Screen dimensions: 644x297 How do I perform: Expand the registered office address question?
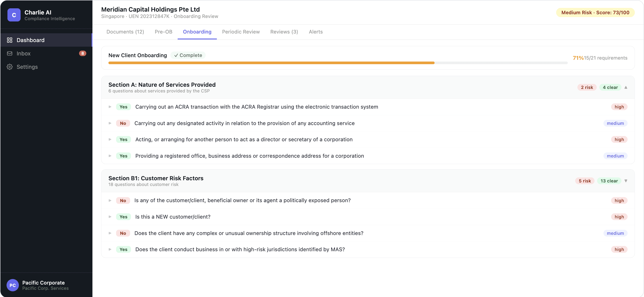click(x=110, y=156)
